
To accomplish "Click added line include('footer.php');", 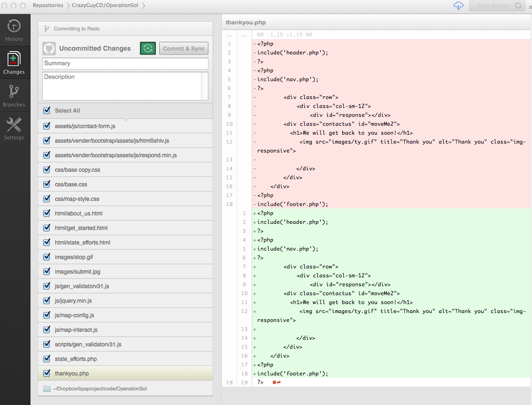I will (293, 374).
